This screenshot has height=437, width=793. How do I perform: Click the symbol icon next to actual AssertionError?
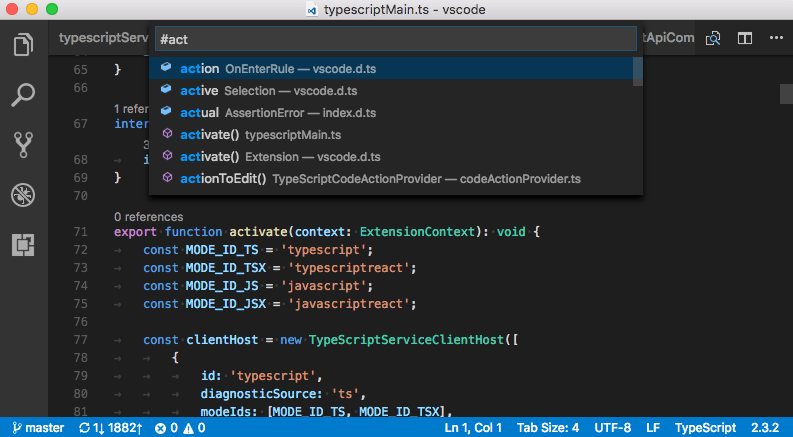[166, 111]
